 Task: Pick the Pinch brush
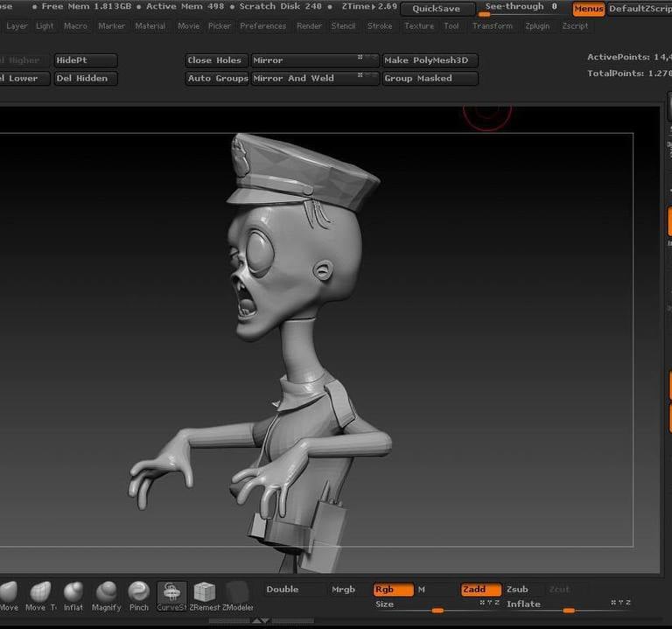click(x=138, y=592)
